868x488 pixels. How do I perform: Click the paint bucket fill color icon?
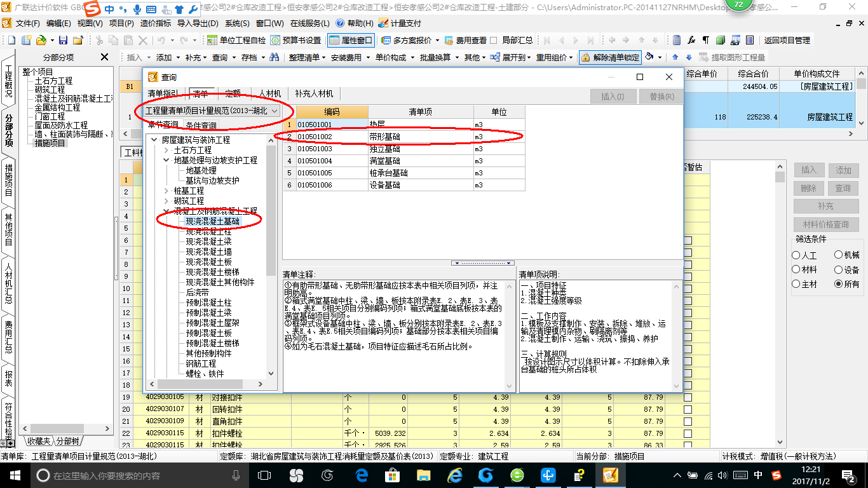pyautogui.click(x=649, y=57)
